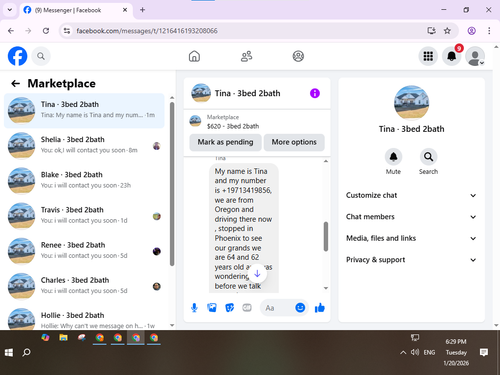Open notifications bell with 9 badge
This screenshot has height=375, width=500.
pyautogui.click(x=452, y=56)
